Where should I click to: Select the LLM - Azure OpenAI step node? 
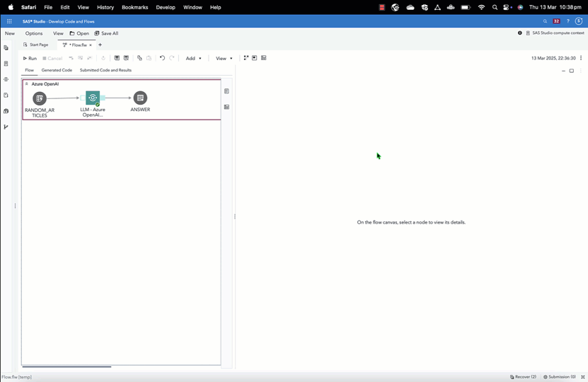coord(93,98)
